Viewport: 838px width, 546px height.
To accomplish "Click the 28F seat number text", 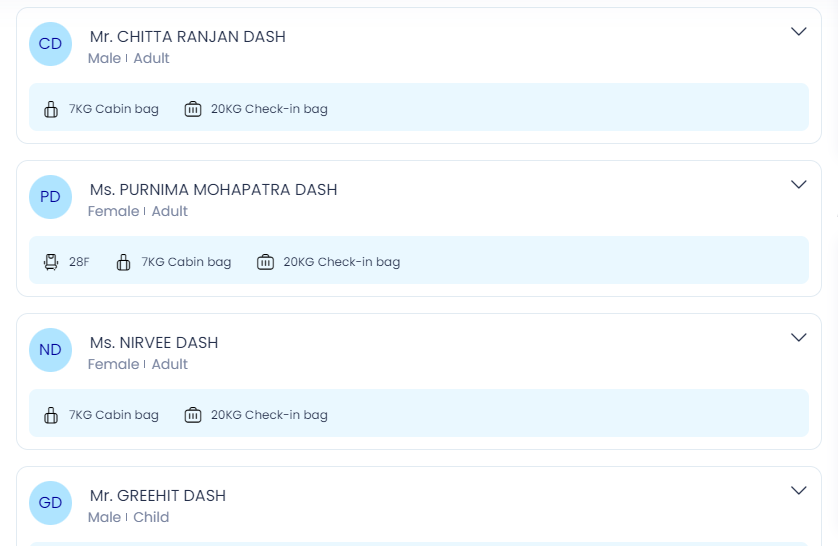I will click(79, 262).
